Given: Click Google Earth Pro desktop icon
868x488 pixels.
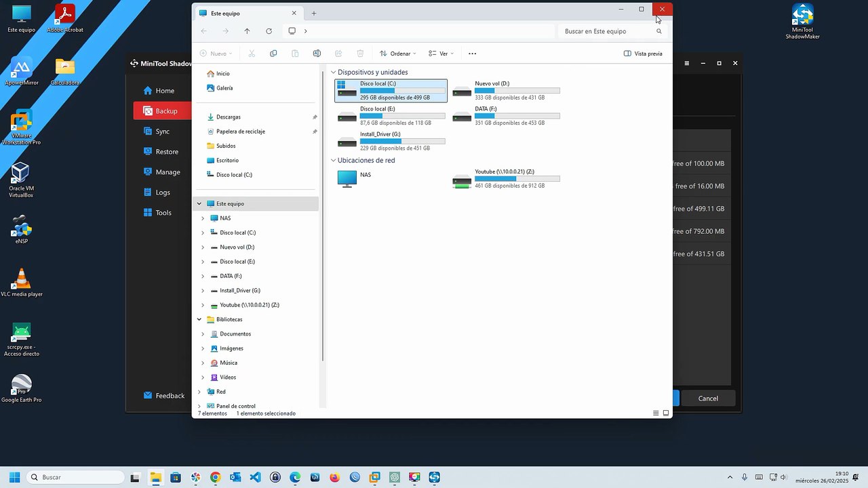Looking at the screenshot, I should coord(22,388).
